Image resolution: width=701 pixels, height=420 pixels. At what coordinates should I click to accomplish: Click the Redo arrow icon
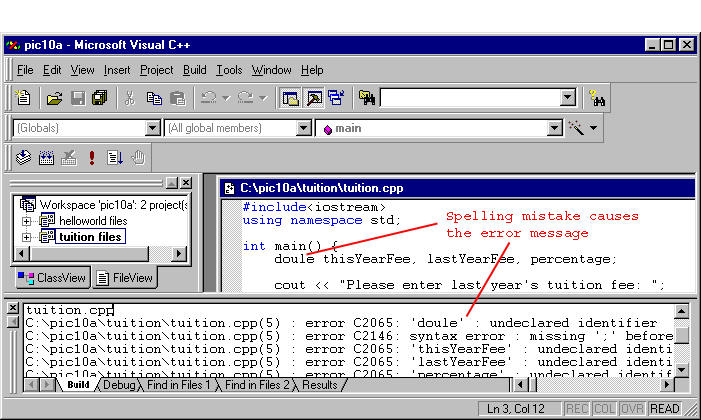click(x=245, y=98)
